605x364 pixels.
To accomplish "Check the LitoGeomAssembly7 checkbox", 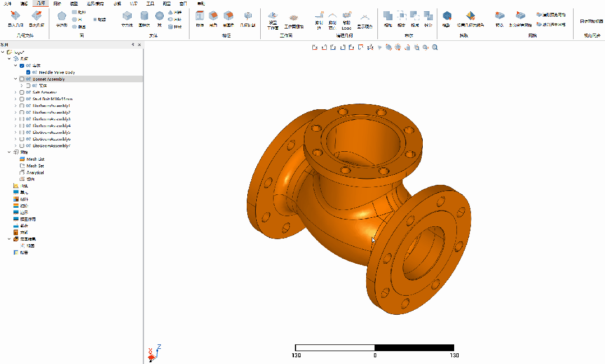I will [x=22, y=146].
